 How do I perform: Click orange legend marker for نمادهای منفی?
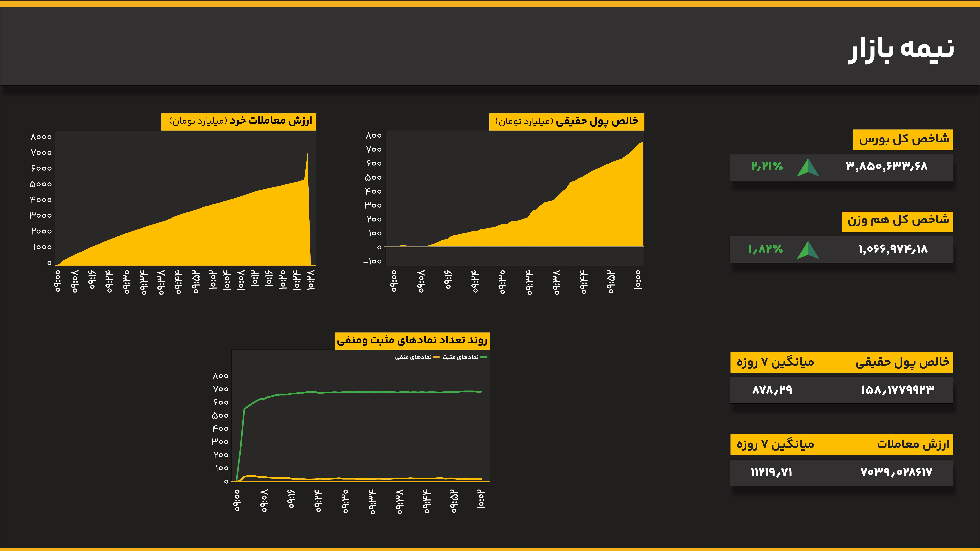[436, 357]
